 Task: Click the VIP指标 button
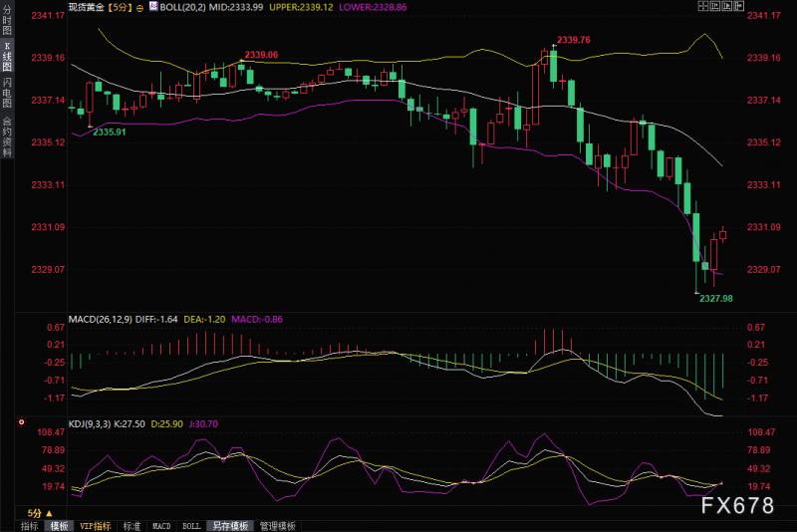pyautogui.click(x=96, y=526)
